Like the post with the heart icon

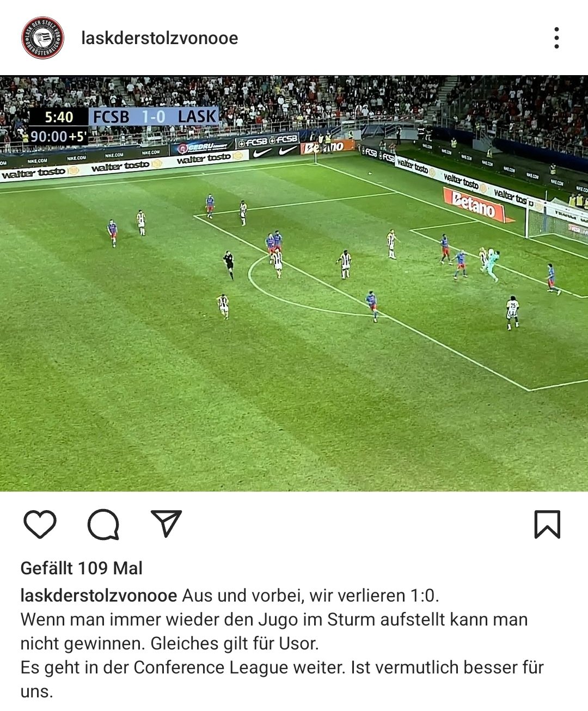point(40,525)
